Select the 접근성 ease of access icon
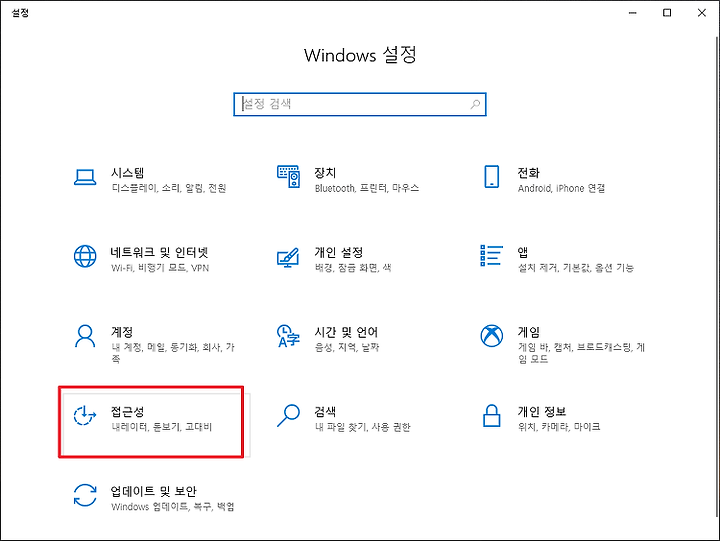 click(x=85, y=416)
